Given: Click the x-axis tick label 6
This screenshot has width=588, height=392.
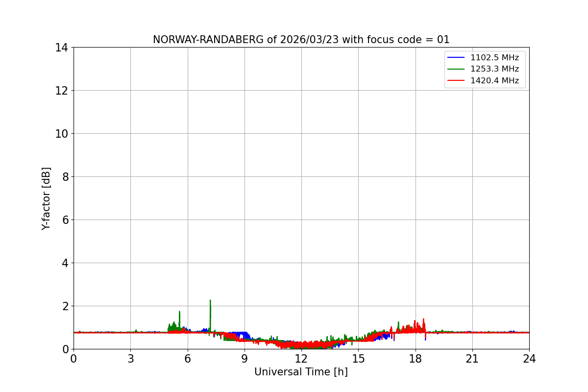Looking at the screenshot, I should 188,359.
